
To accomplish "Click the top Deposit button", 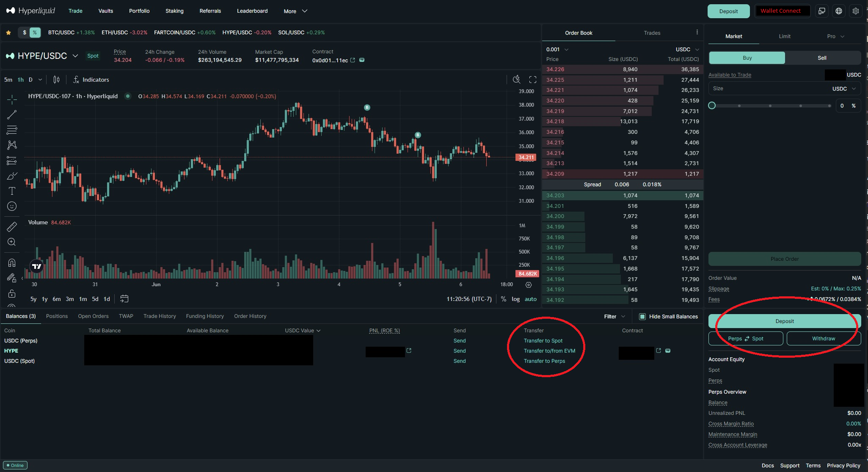I will tap(728, 11).
